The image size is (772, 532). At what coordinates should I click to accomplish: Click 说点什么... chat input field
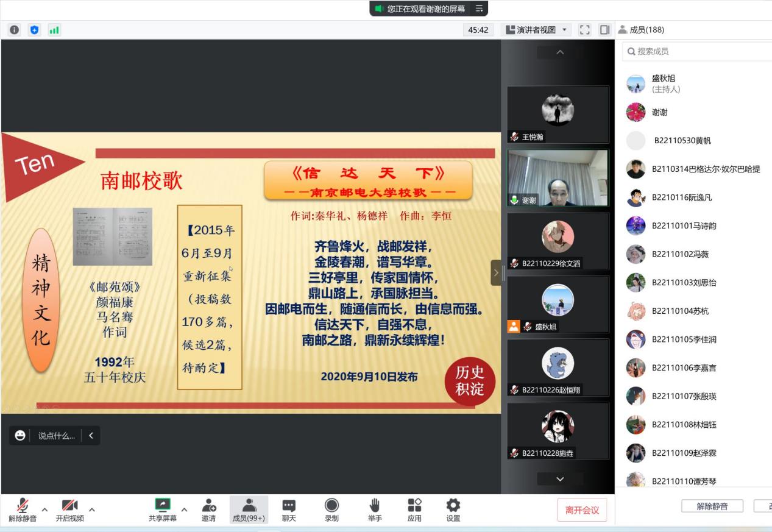point(57,436)
